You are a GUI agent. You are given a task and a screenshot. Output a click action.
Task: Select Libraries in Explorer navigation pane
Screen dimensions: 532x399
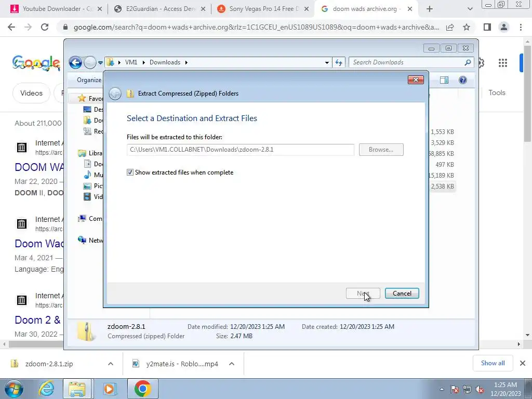(90, 153)
